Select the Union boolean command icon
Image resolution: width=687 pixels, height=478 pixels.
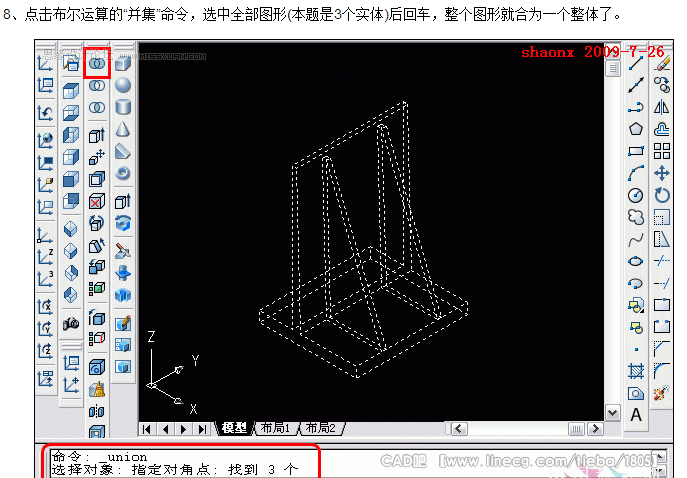[x=97, y=64]
